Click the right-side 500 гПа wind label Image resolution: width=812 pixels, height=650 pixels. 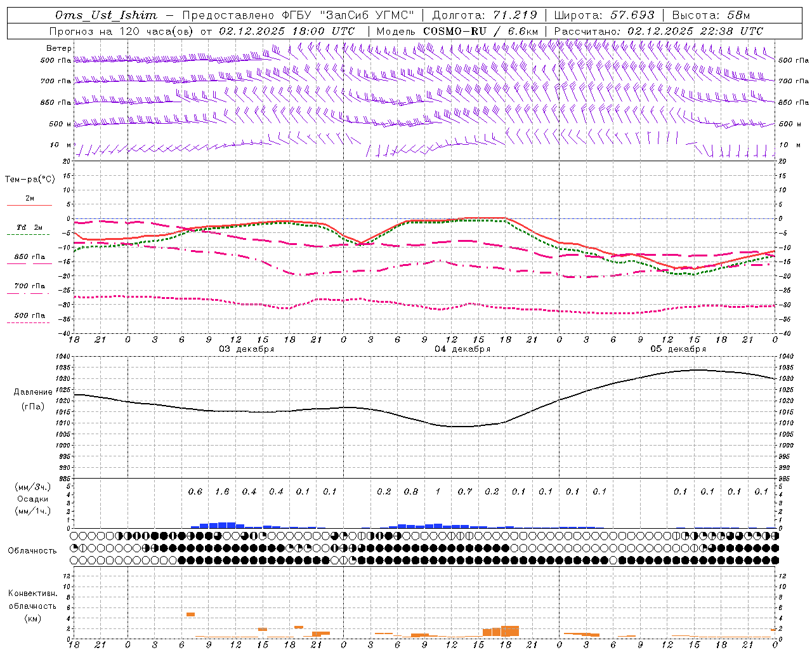click(x=794, y=60)
